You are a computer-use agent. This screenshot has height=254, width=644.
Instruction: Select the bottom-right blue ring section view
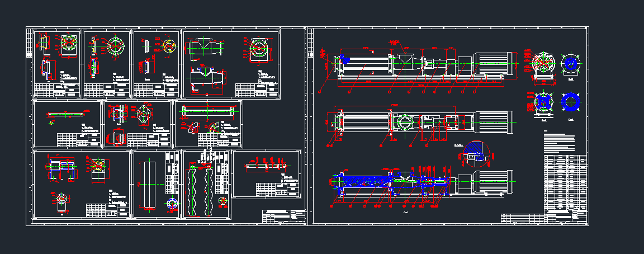571,103
